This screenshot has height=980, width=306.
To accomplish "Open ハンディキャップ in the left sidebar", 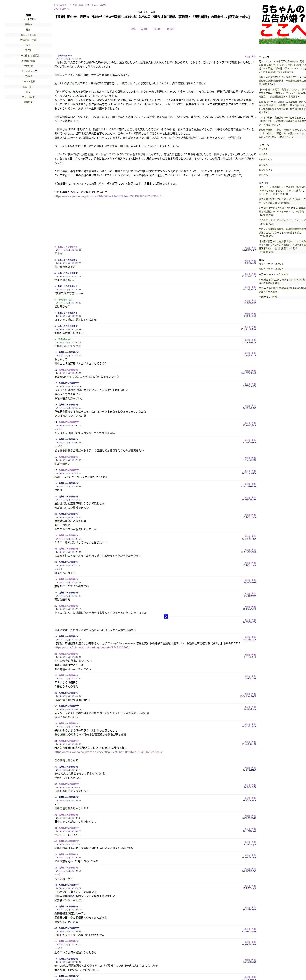I will (x=28, y=71).
